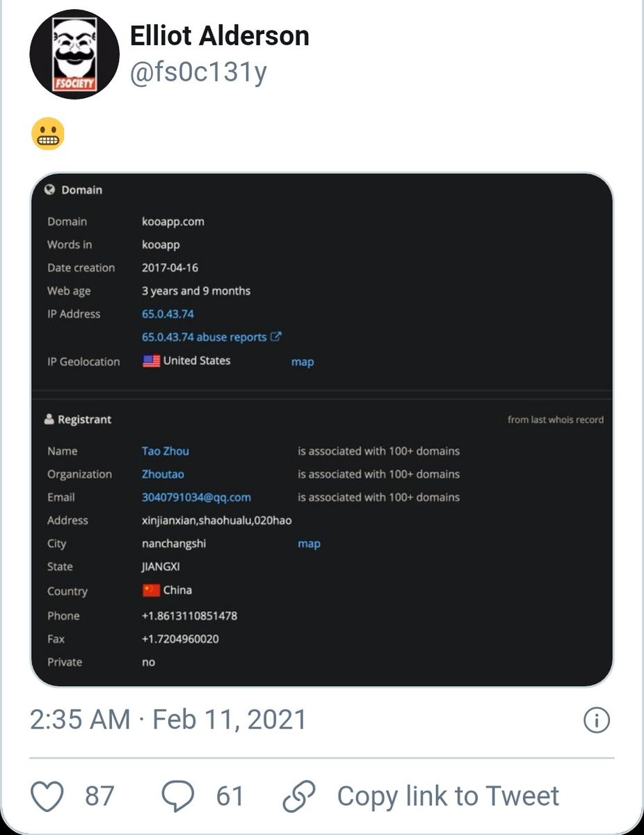Click the Registrant person icon

pos(49,420)
